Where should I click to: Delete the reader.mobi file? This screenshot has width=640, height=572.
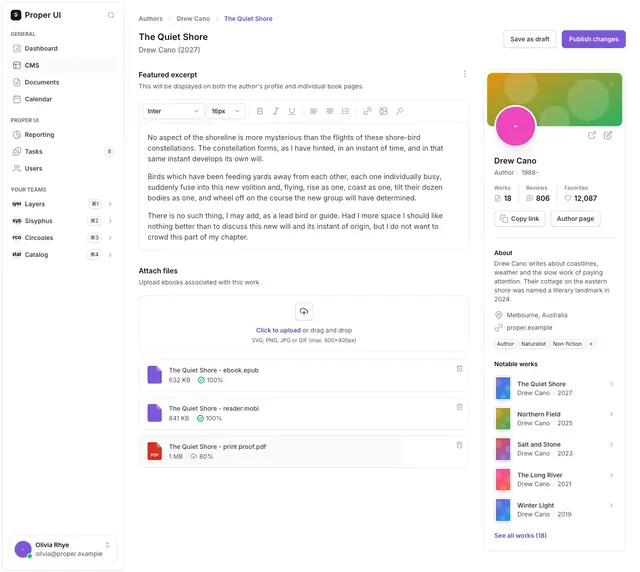[x=459, y=407]
